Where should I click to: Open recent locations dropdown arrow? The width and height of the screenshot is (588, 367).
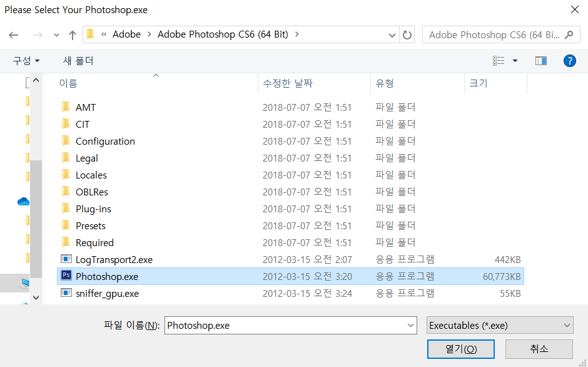pyautogui.click(x=56, y=35)
